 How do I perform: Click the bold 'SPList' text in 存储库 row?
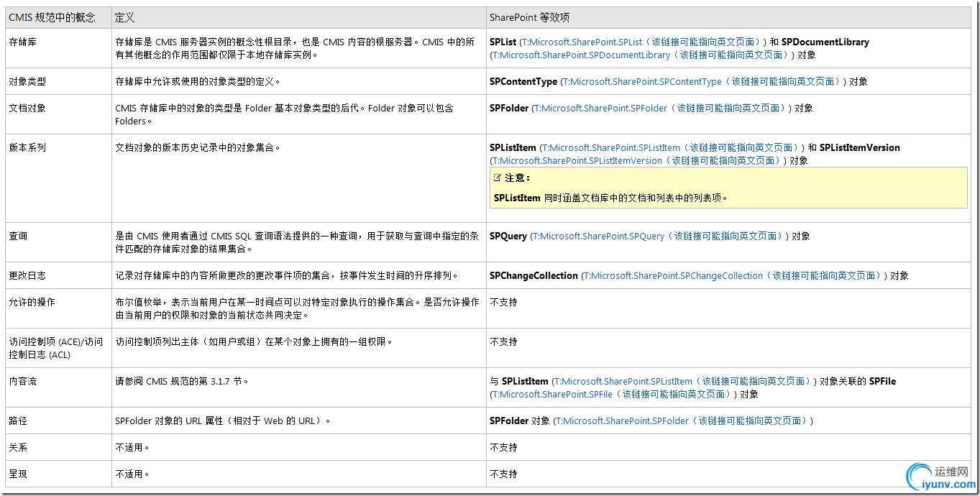(503, 42)
